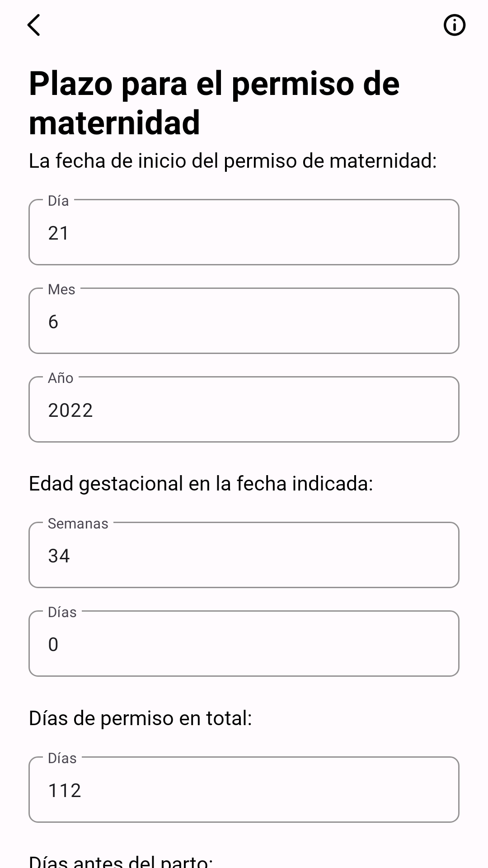
Task: Place the cursor on the value 2022
Action: (x=70, y=410)
